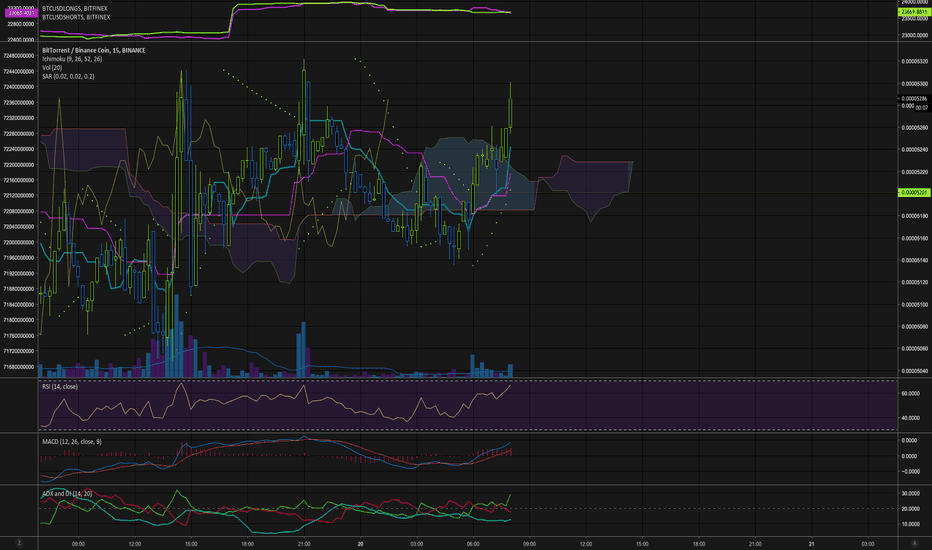The height and width of the screenshot is (550, 932).
Task: Click the 06:00 time axis label
Action: click(473, 544)
